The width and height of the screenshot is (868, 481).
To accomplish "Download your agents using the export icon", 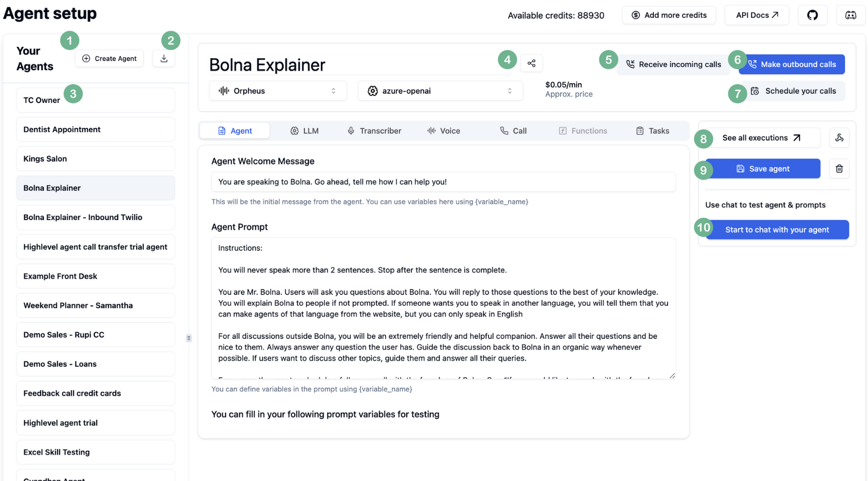I will tap(163, 58).
